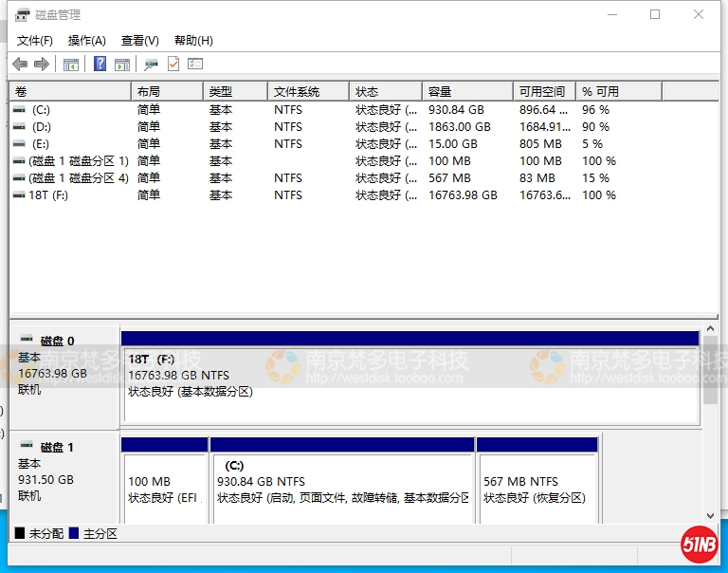Screen dimensions: 728x573
Task: Click the back arrow toolbar icon
Action: [x=20, y=64]
